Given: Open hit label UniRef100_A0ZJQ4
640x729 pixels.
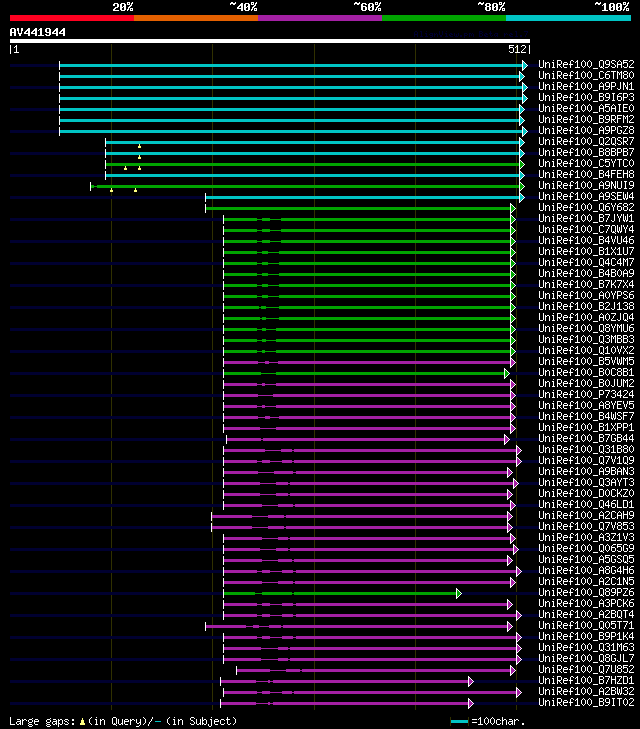Looking at the screenshot, I should [586, 318].
